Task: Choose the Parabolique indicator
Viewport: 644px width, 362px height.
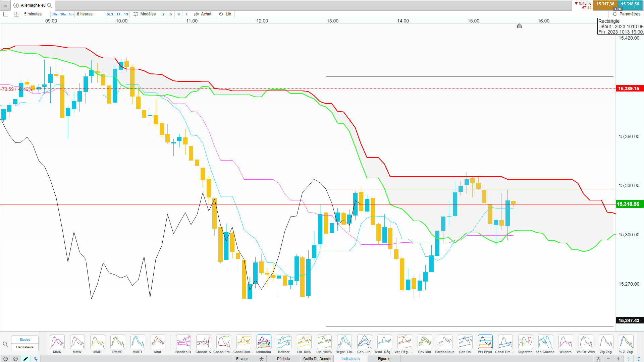Action: pyautogui.click(x=445, y=342)
